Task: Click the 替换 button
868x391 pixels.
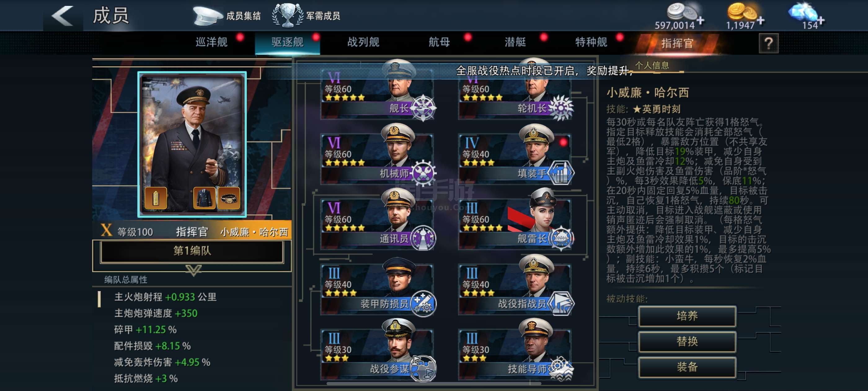Action: pyautogui.click(x=687, y=342)
